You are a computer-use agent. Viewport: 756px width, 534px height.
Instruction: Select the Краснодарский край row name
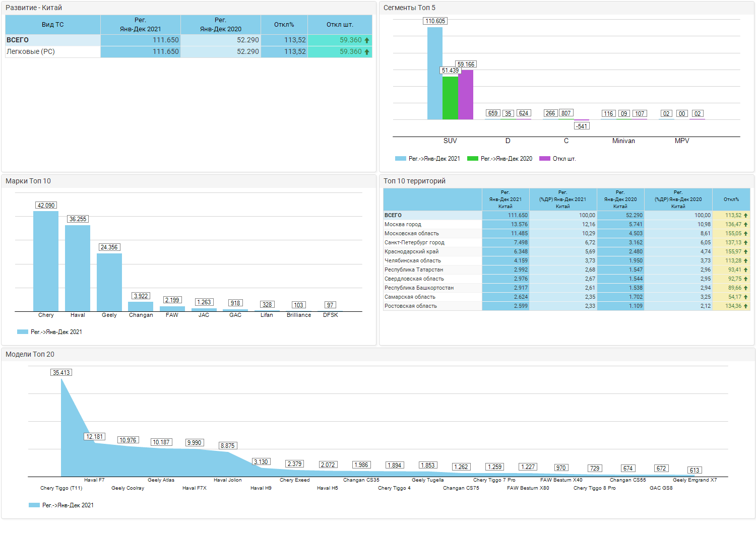pos(411,252)
